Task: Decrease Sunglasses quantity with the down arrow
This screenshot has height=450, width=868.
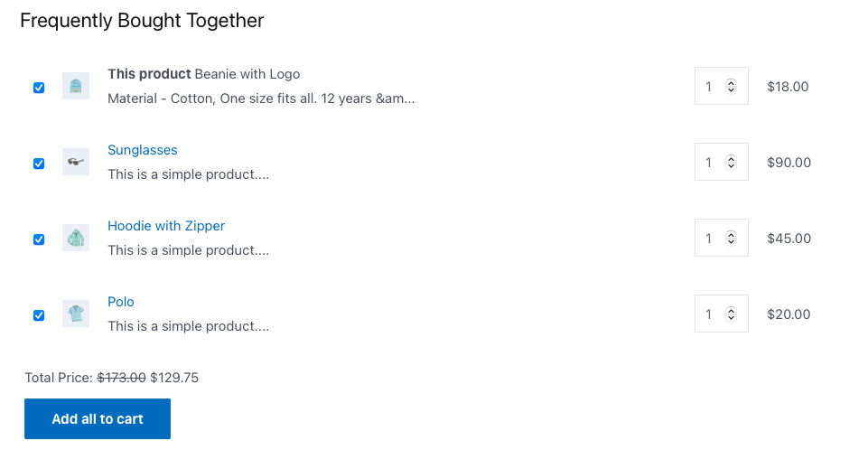Action: pyautogui.click(x=732, y=165)
